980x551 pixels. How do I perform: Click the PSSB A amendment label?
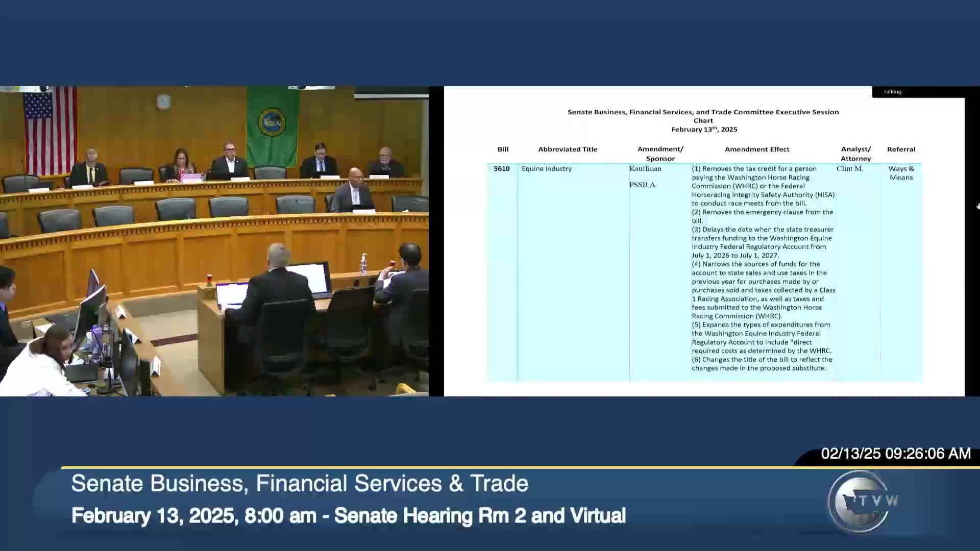[642, 185]
